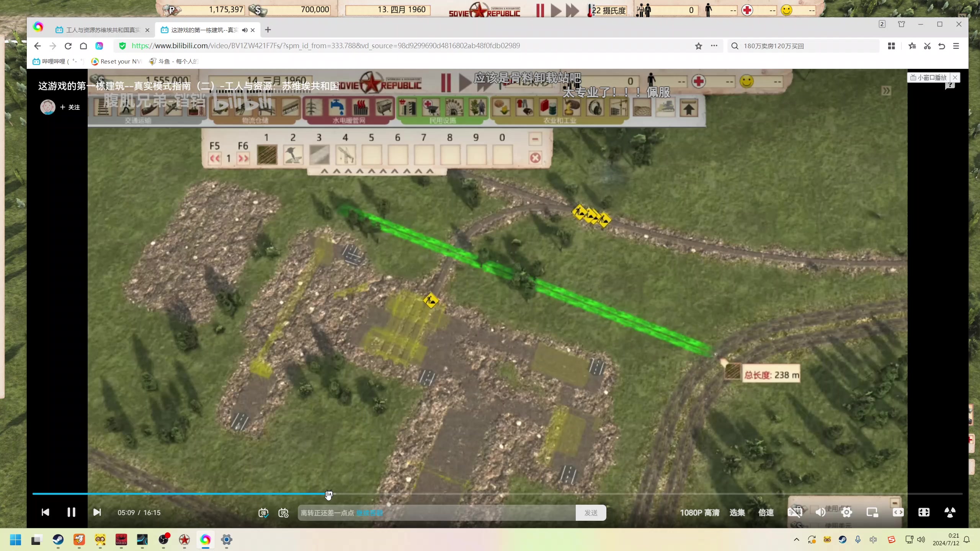Toggle danmaku display on or off

pyautogui.click(x=263, y=513)
